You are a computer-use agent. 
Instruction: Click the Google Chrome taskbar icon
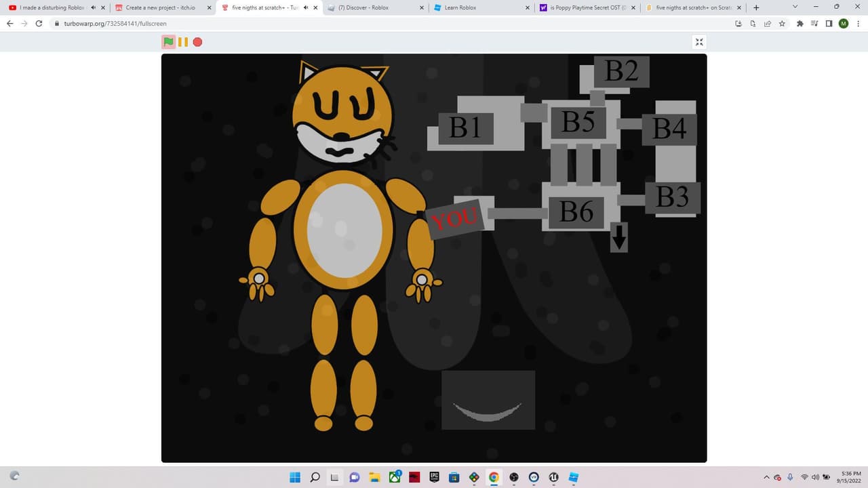[x=494, y=477]
